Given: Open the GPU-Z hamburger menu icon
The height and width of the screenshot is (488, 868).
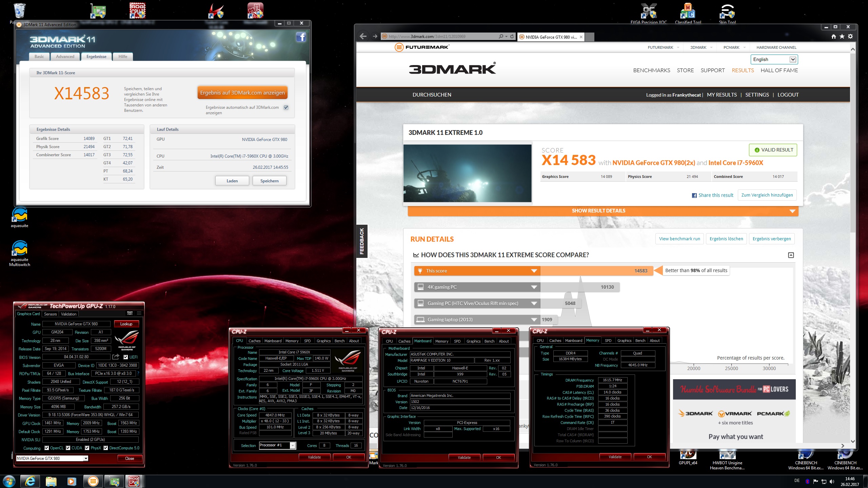Looking at the screenshot, I should pyautogui.click(x=139, y=313).
